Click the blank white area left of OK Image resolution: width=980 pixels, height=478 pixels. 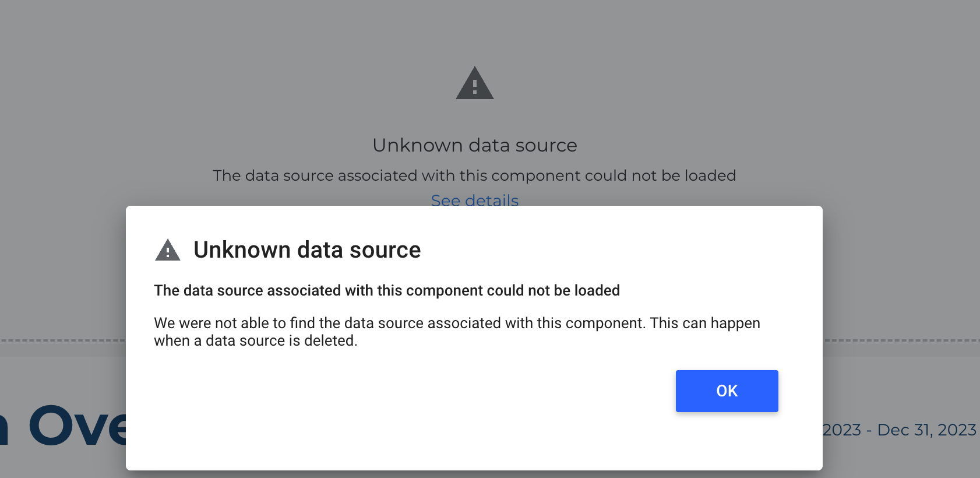tap(408, 391)
